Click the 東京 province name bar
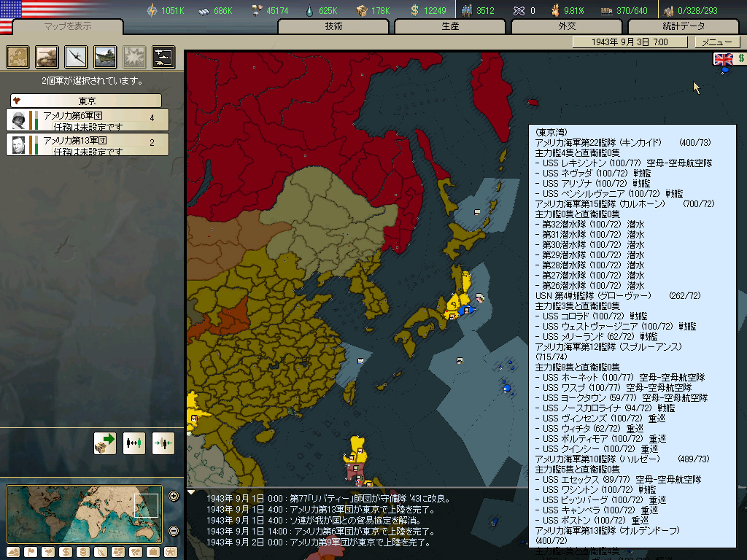 [86, 101]
